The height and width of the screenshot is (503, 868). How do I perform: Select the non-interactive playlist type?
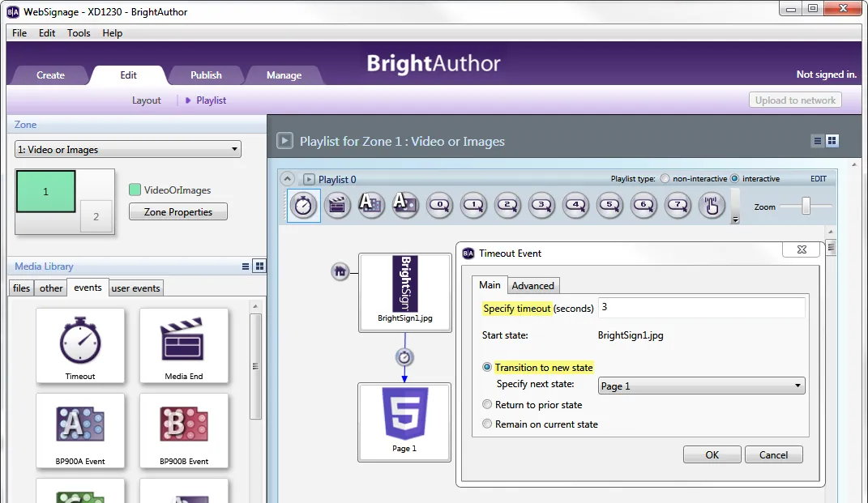pos(665,179)
